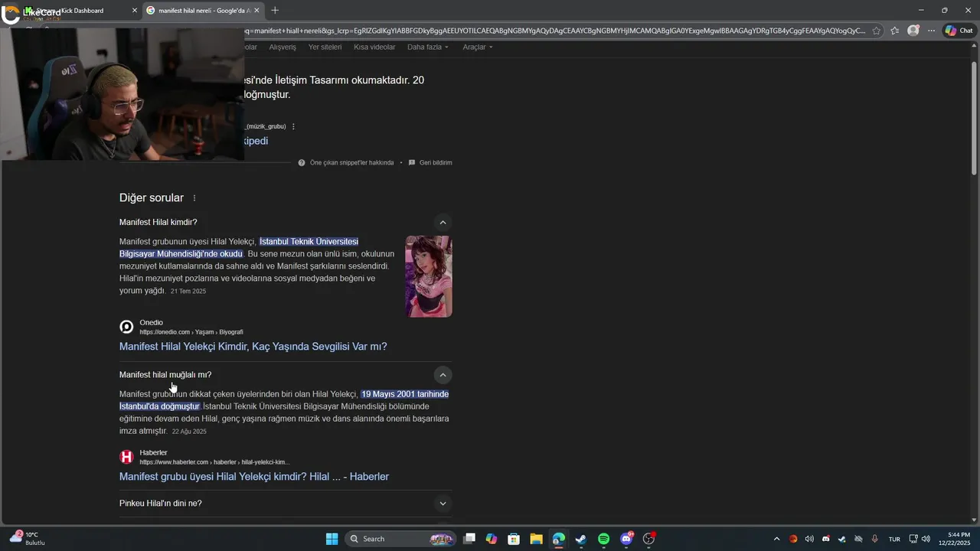980x551 pixels.
Task: Open the system volume tray icon
Action: [x=926, y=539]
